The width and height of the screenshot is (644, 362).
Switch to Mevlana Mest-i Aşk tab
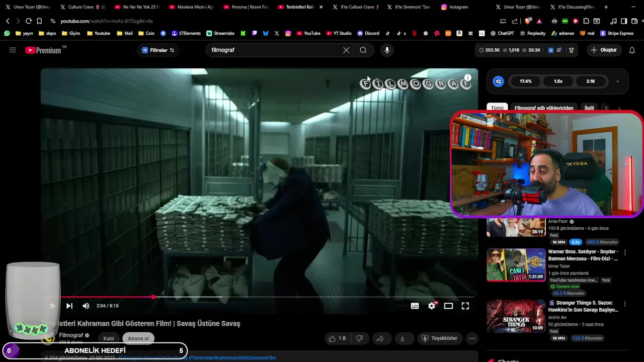click(191, 7)
